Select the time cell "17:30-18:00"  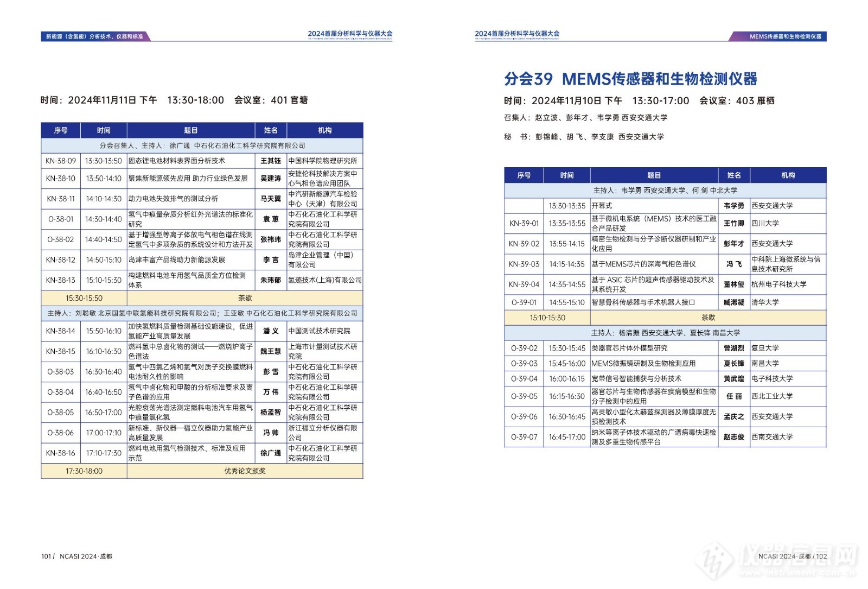click(84, 471)
